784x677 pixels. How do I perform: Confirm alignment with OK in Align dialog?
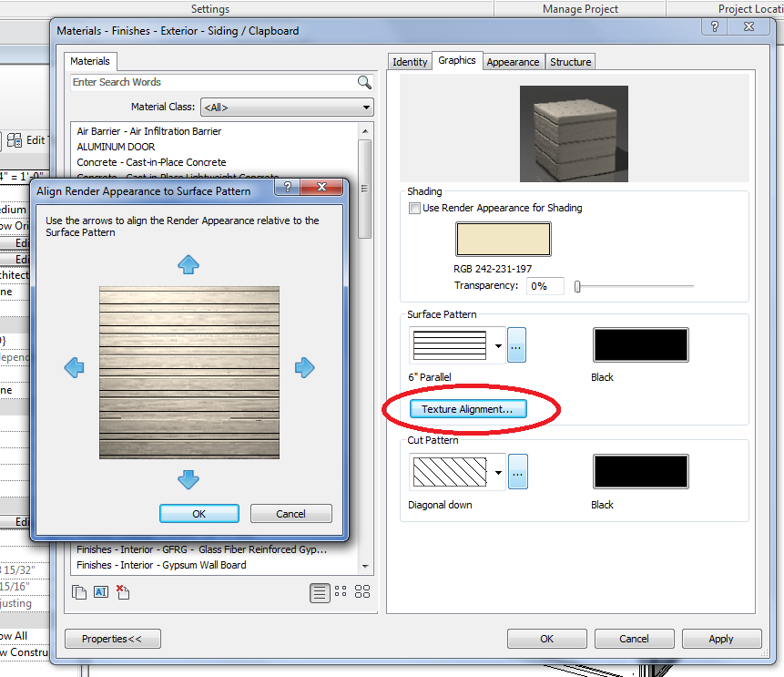(x=199, y=514)
